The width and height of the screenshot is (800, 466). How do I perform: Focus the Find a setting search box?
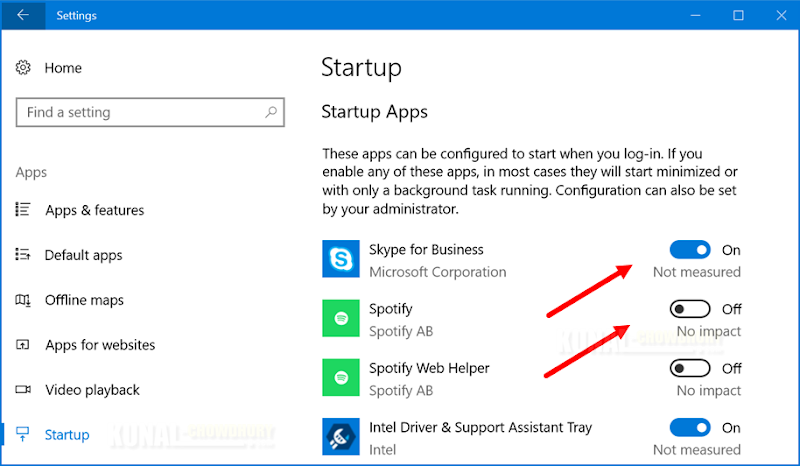(150, 112)
